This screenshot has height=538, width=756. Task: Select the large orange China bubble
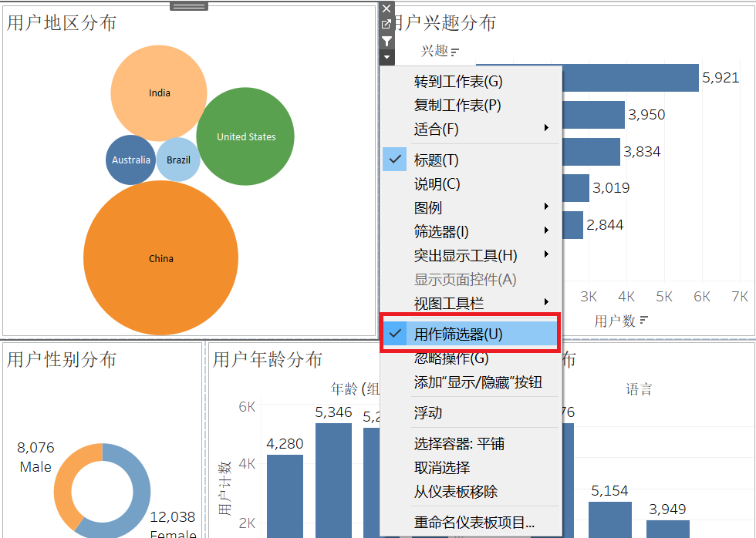pyautogui.click(x=160, y=258)
